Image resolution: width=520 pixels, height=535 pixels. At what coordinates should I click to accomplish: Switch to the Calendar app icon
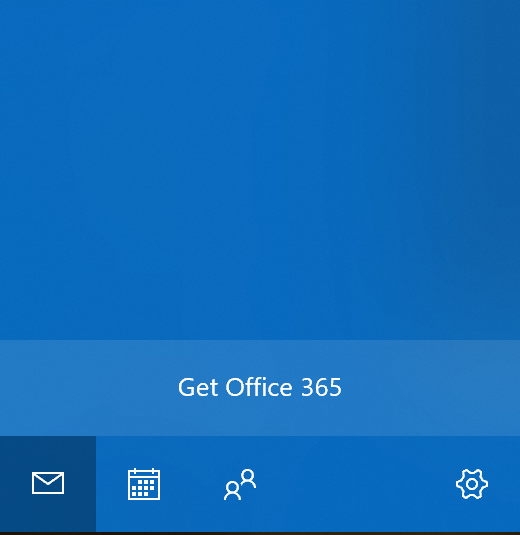pyautogui.click(x=144, y=484)
